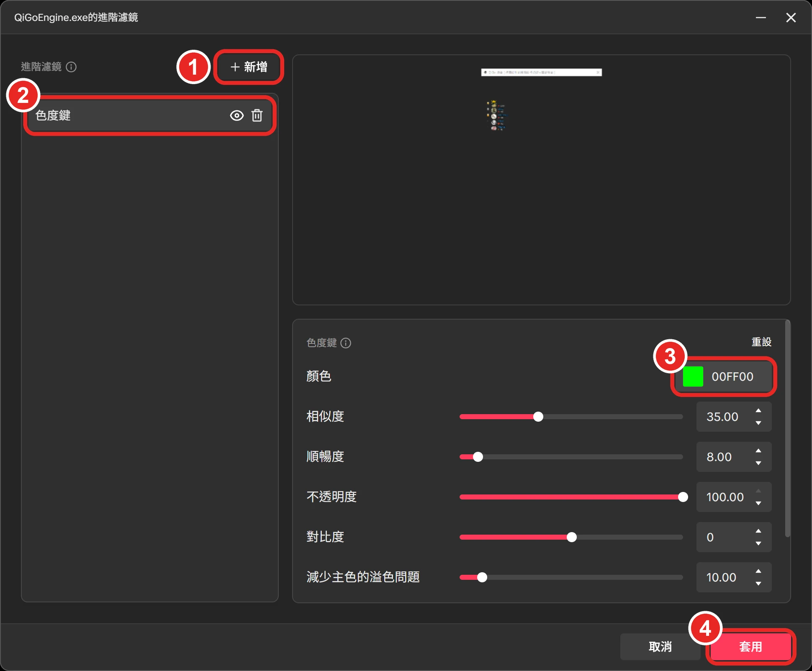The image size is (812, 671).
Task: Increase 相似度 value with up arrow
Action: (x=758, y=411)
